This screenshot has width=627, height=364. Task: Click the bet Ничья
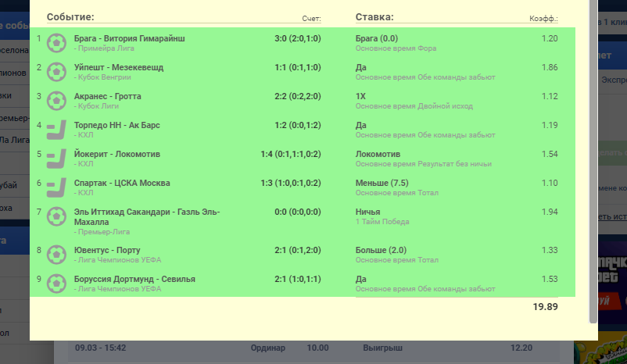368,212
